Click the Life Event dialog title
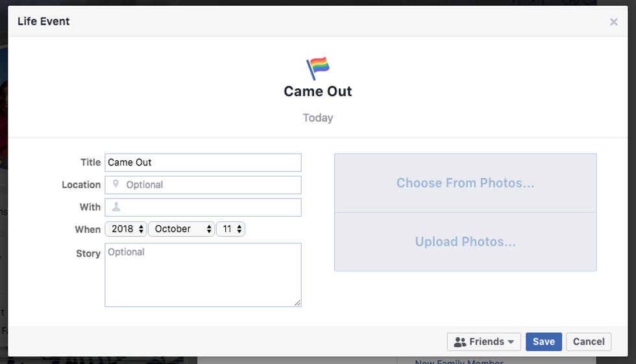Viewport: 636px width, 364px height. (x=43, y=21)
